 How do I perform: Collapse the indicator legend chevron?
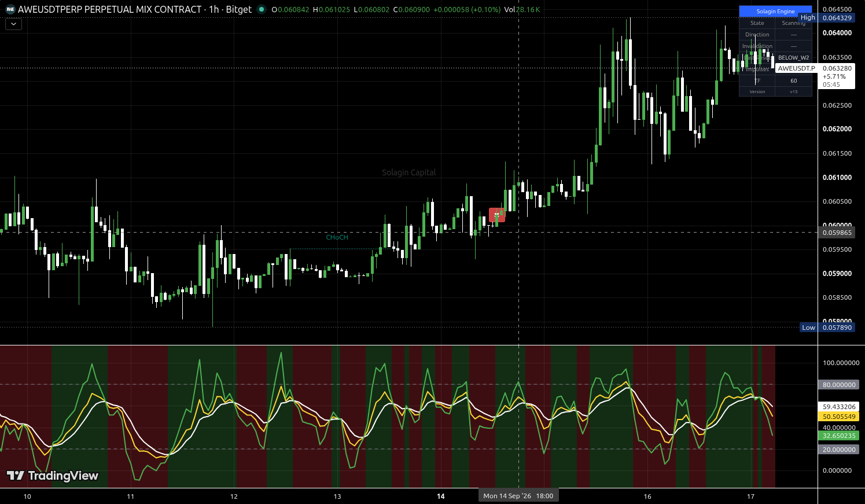(x=13, y=24)
